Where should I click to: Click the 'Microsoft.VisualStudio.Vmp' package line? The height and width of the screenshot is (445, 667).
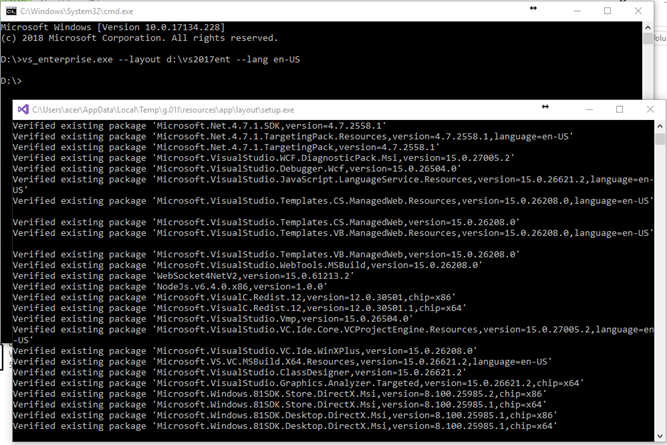click(213, 319)
